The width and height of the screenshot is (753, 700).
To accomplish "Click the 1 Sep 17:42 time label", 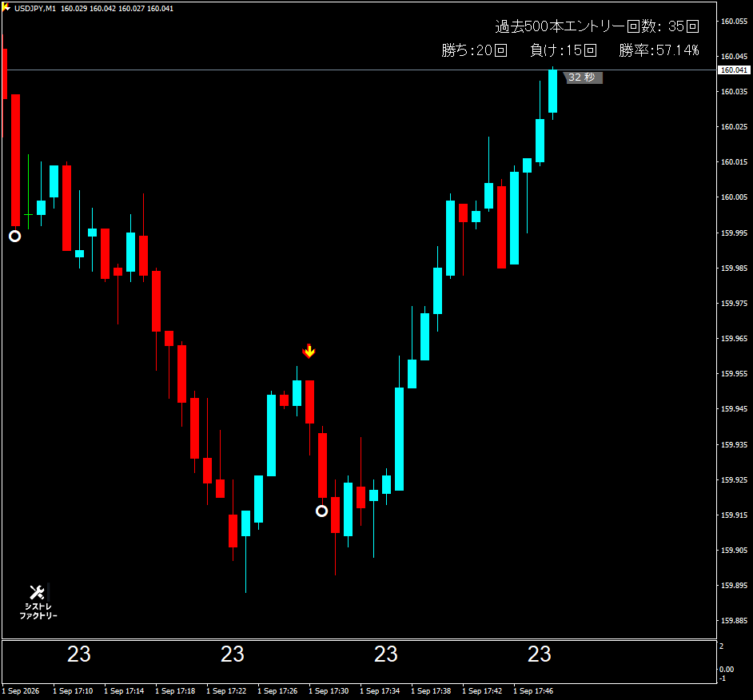I will [x=482, y=691].
